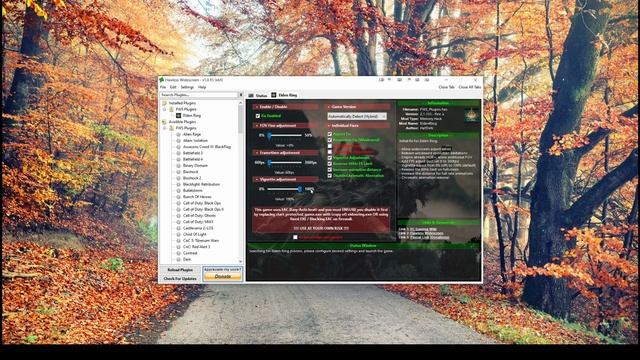Click the icon beside Bioshock 2
The image size is (640, 360).
[178, 178]
